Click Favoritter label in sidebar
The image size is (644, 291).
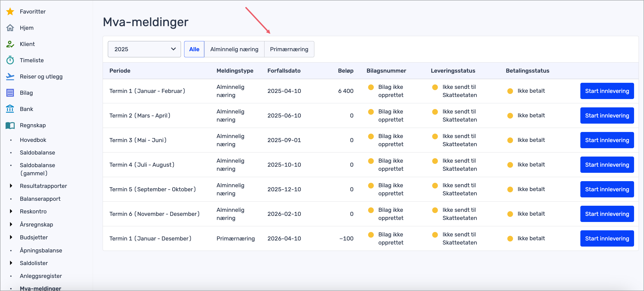point(33,12)
